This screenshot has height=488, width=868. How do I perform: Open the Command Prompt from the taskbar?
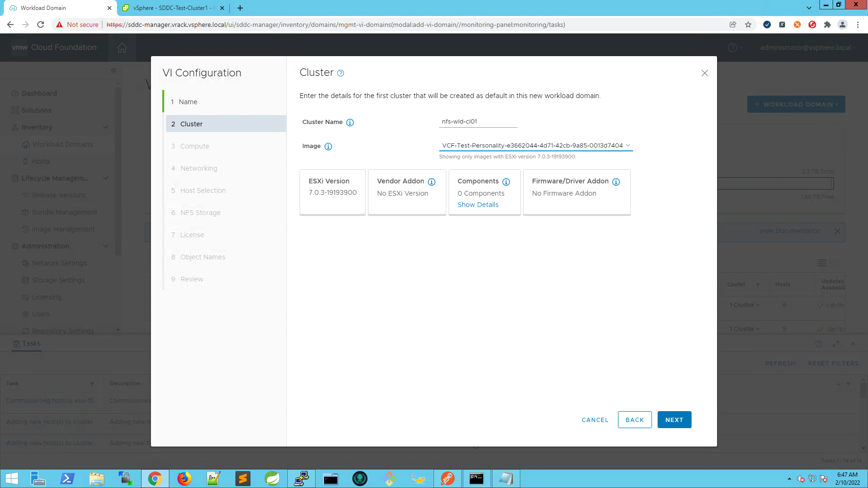click(x=476, y=479)
